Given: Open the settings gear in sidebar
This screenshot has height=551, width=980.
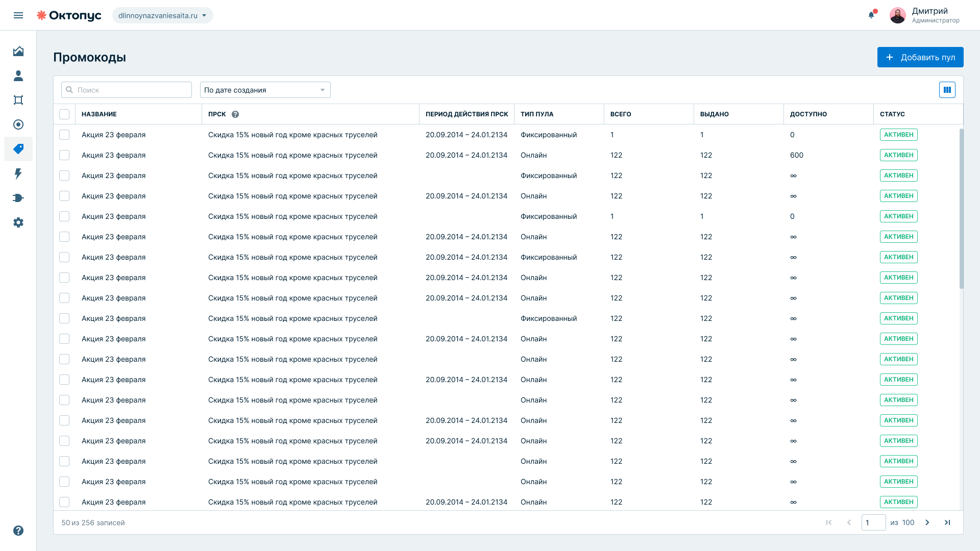Looking at the screenshot, I should click(18, 222).
